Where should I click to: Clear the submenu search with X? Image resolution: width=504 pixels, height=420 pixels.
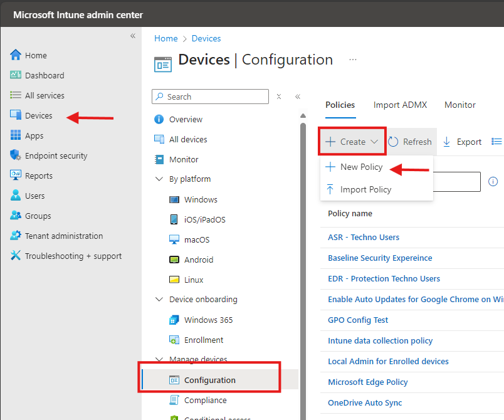(x=279, y=97)
